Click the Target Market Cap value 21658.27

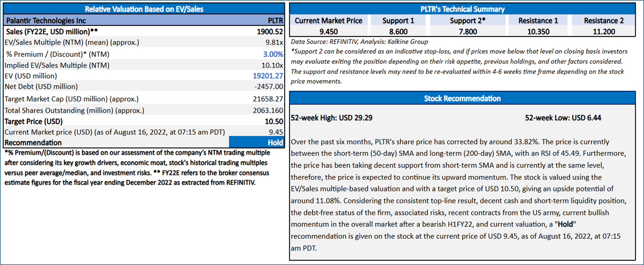(268, 99)
